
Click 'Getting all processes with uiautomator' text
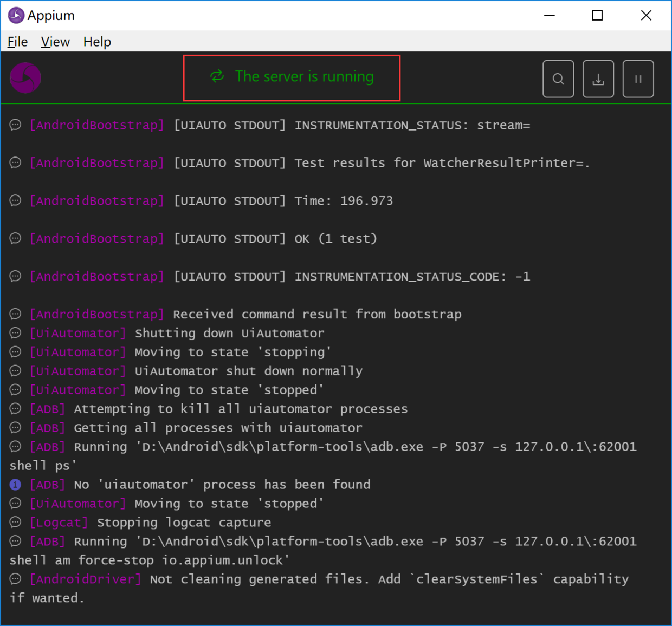click(x=218, y=428)
